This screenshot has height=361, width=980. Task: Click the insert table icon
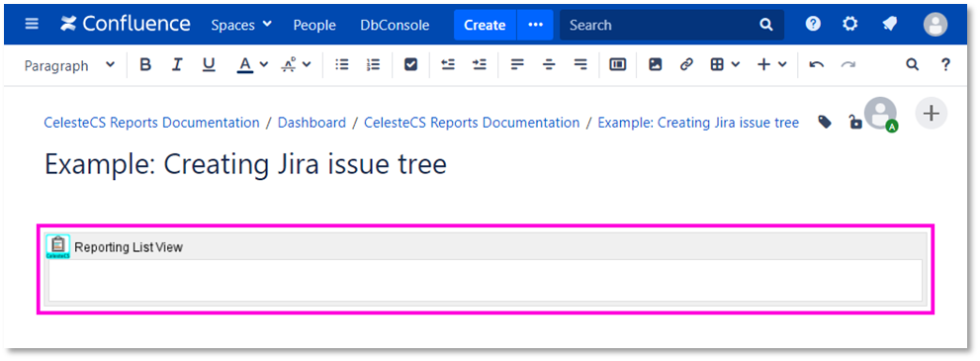tap(717, 65)
